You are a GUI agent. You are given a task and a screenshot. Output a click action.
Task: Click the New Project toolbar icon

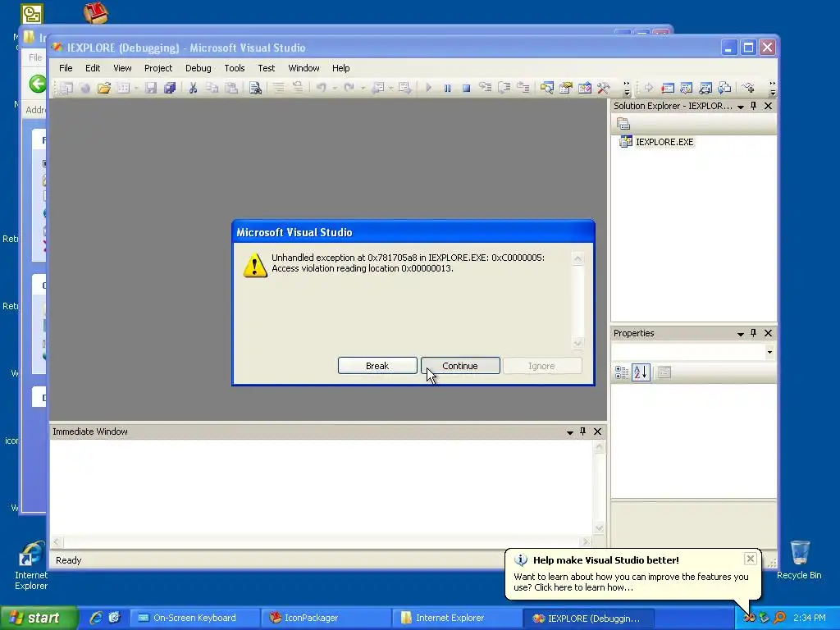click(x=66, y=88)
